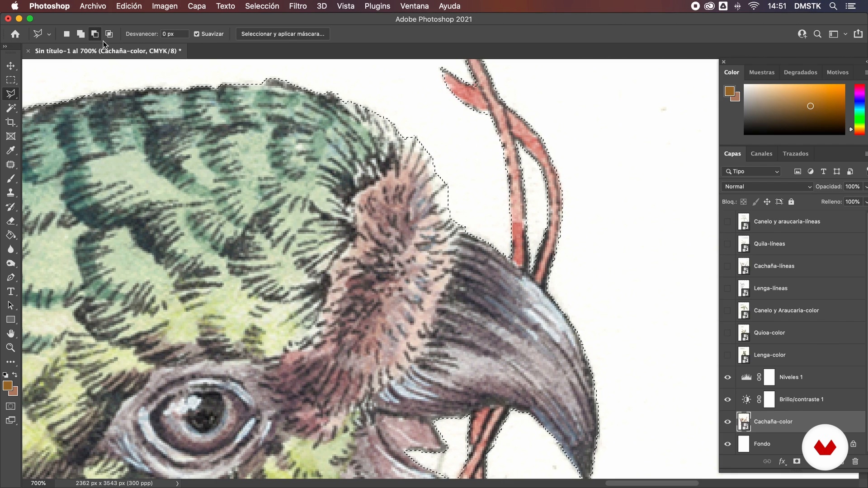Select the Paint Bucket tool
Screen dimensions: 868x488
[x=11, y=235]
